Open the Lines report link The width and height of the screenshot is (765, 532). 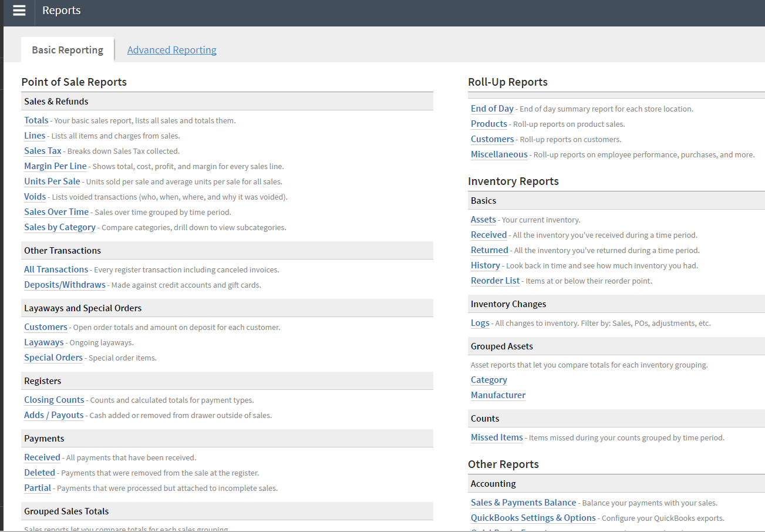click(x=35, y=136)
